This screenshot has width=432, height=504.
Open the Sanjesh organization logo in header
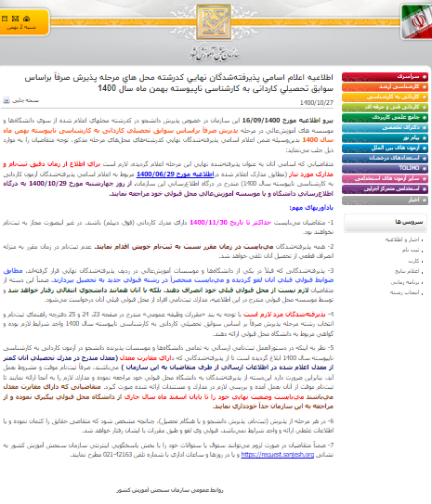[214, 22]
